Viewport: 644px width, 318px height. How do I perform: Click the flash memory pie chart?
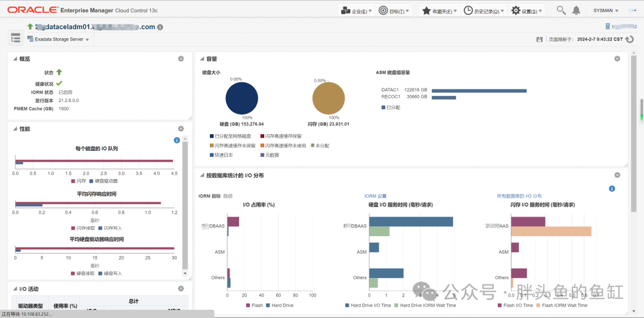[x=329, y=98]
